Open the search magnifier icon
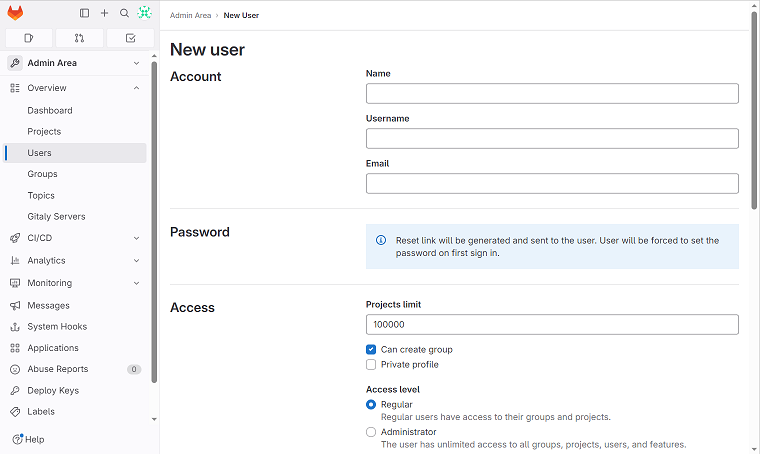This screenshot has width=760, height=454. point(124,13)
